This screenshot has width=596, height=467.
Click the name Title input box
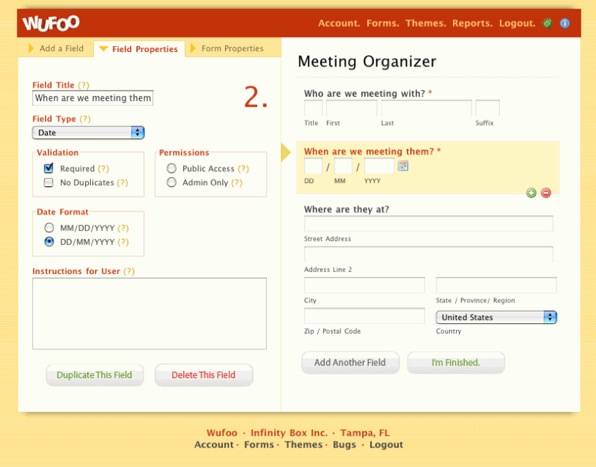coord(313,108)
